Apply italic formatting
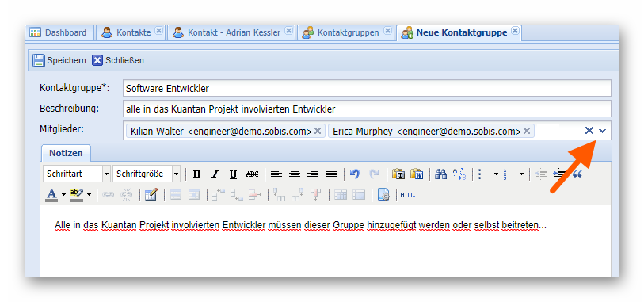644x302 pixels. click(x=215, y=174)
